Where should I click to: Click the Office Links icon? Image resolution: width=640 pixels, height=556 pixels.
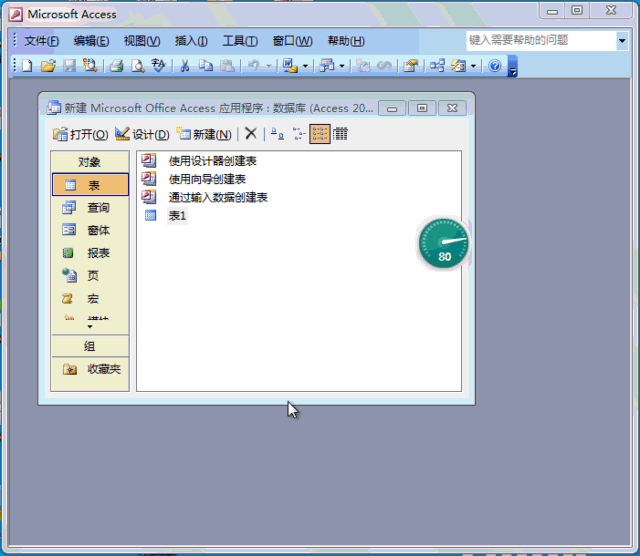click(290, 66)
